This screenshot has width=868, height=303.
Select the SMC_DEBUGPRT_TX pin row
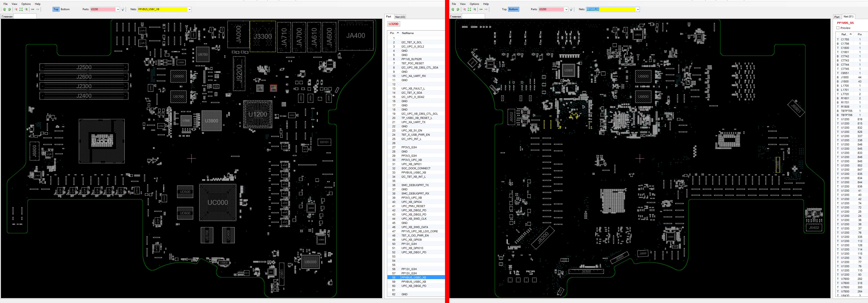[x=416, y=185]
